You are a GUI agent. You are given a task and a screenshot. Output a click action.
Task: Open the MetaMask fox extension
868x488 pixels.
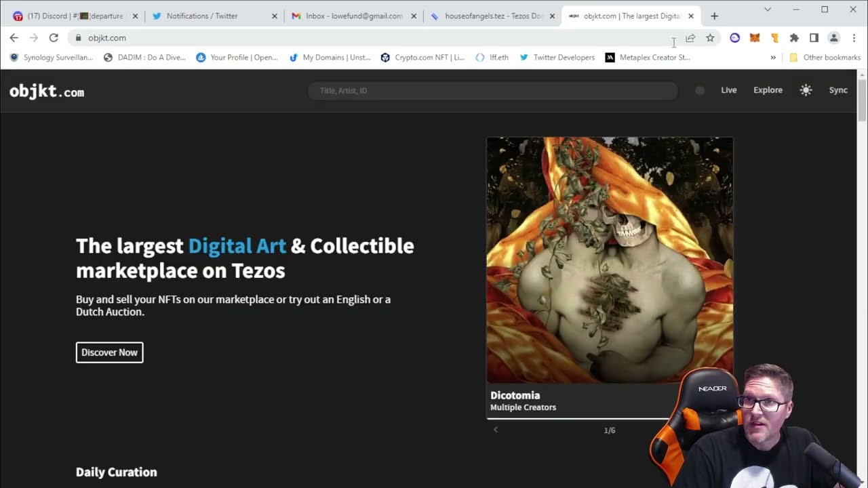click(754, 38)
